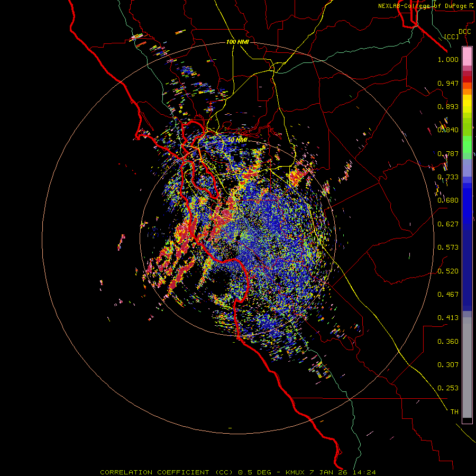
Task: Pick the pink swatch at the legend top
Action: [x=467, y=57]
